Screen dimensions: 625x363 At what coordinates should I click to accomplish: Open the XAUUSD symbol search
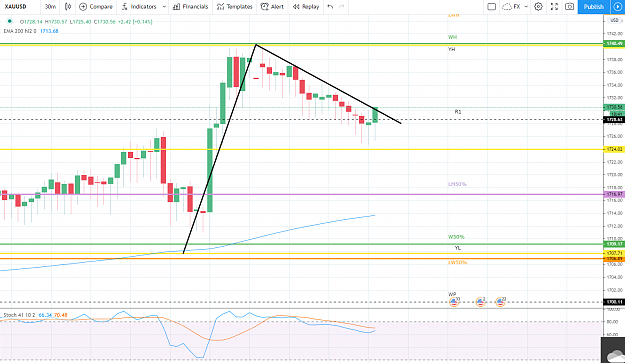tap(16, 7)
